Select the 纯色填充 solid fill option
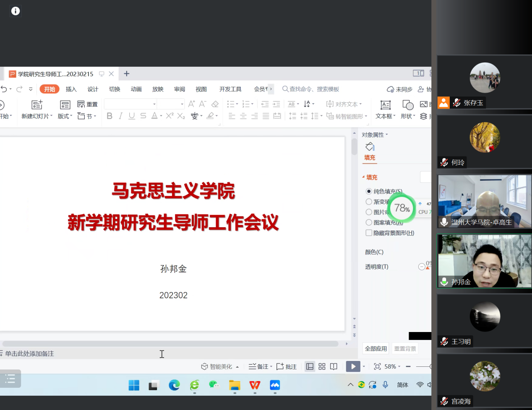 tap(369, 191)
